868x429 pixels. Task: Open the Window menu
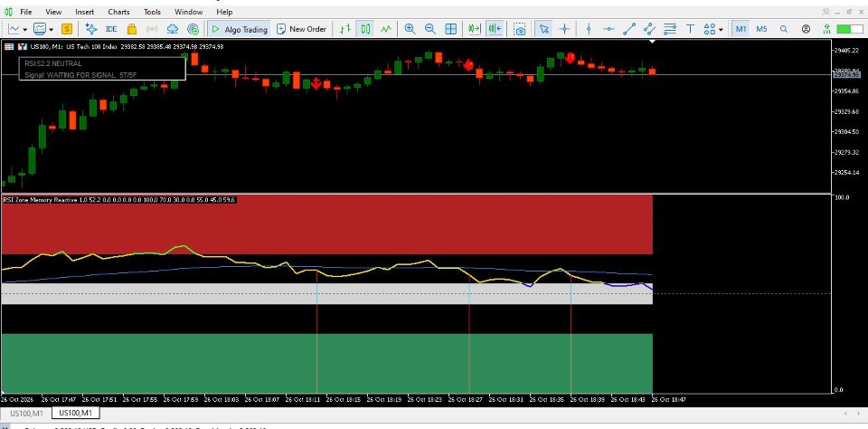pos(188,12)
